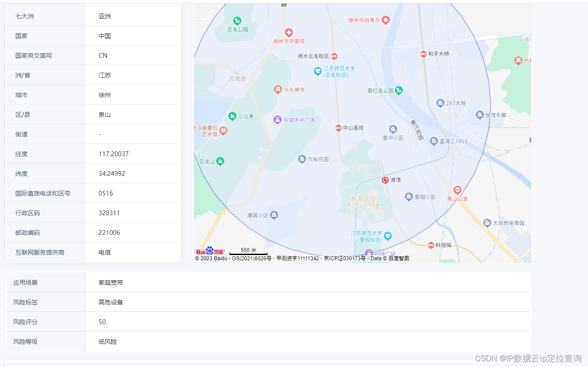The image size is (588, 367).
Task: Select the CN country code value
Action: tap(103, 56)
